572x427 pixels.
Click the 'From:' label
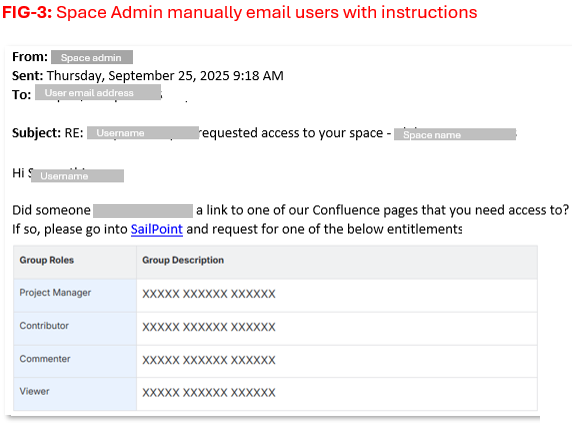[x=30, y=57]
